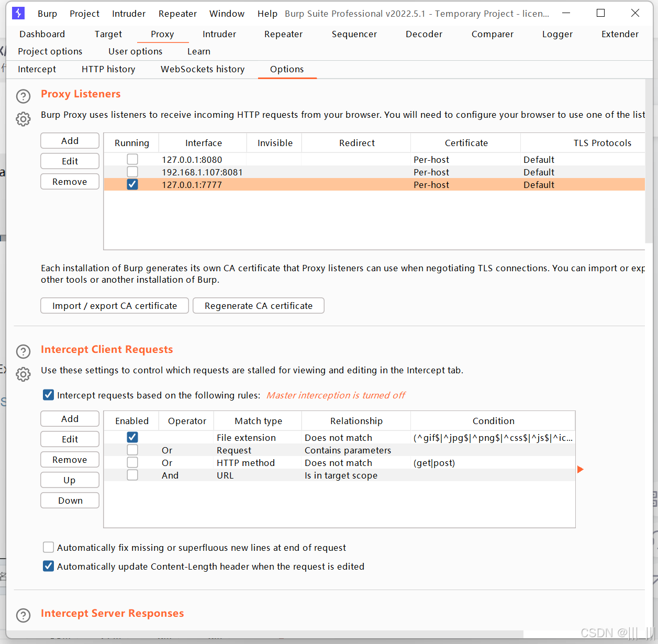Switch to the Decoder tab
The width and height of the screenshot is (658, 644).
click(424, 34)
